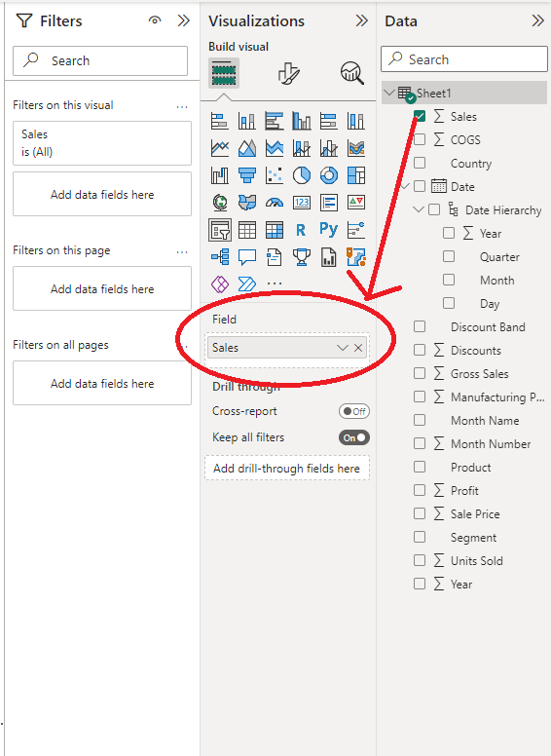Select the pie chart visual

click(x=302, y=175)
